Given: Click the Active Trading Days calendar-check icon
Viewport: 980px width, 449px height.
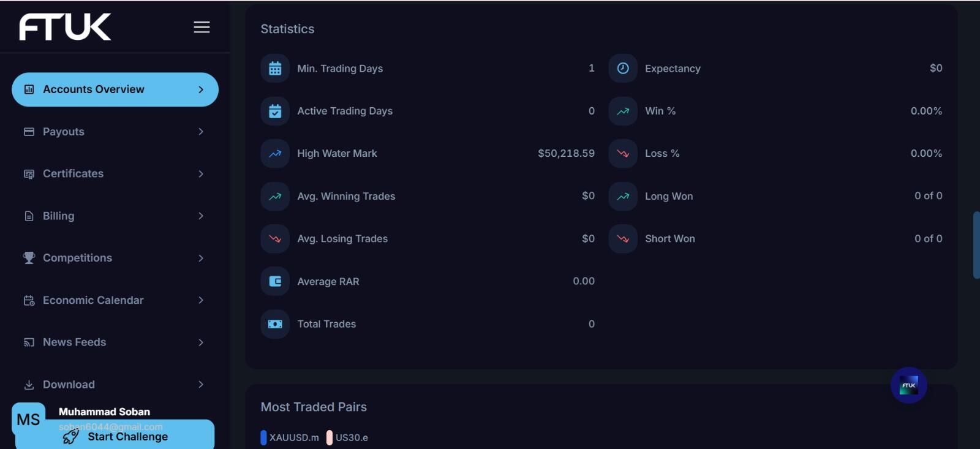Looking at the screenshot, I should [275, 111].
